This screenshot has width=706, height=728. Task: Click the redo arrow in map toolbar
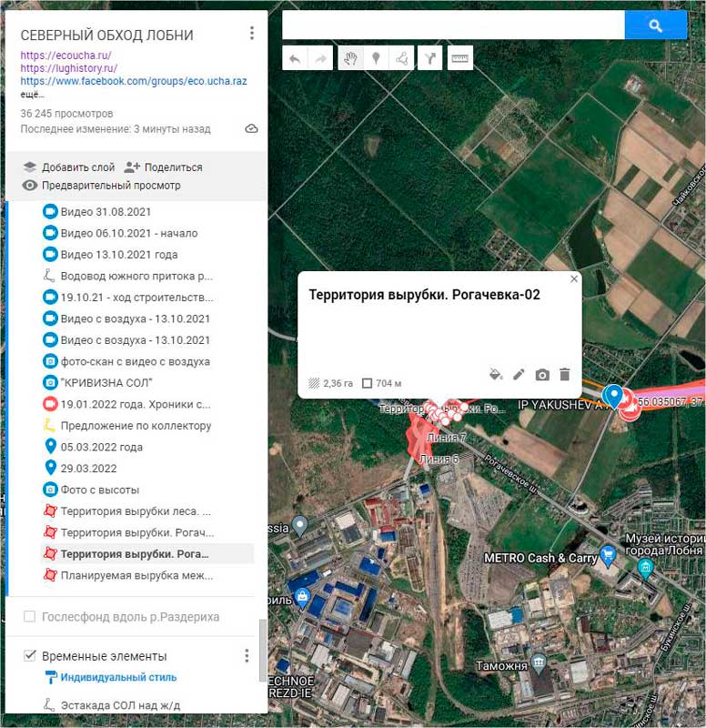click(320, 58)
